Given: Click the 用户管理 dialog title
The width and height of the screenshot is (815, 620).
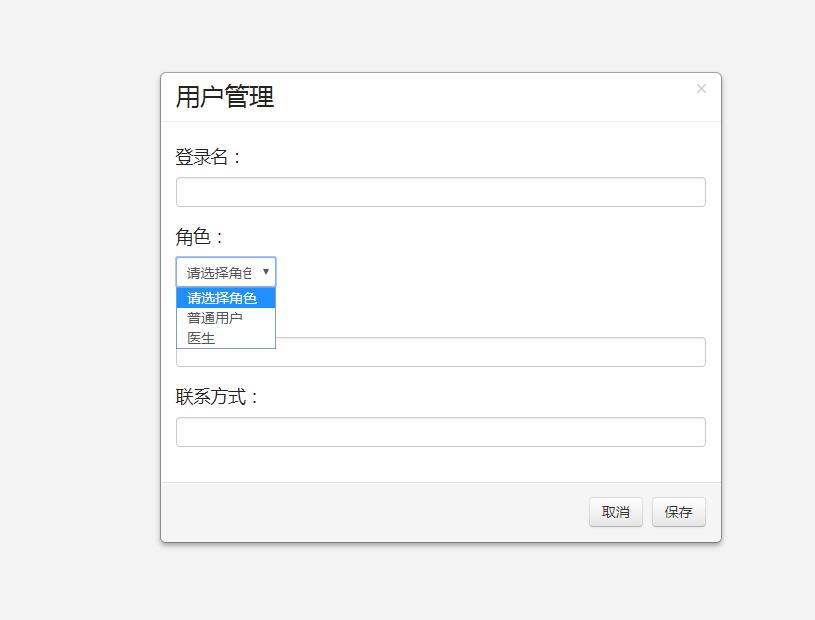Looking at the screenshot, I should tap(225, 97).
